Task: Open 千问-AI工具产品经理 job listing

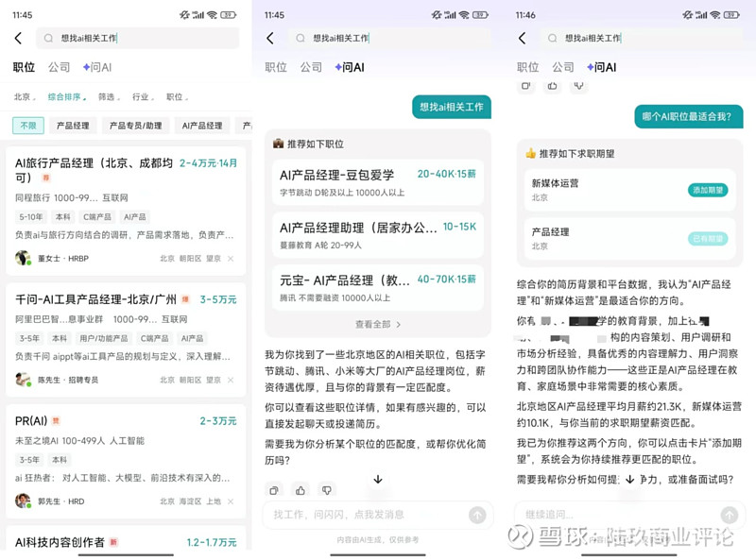Action: 126,340
